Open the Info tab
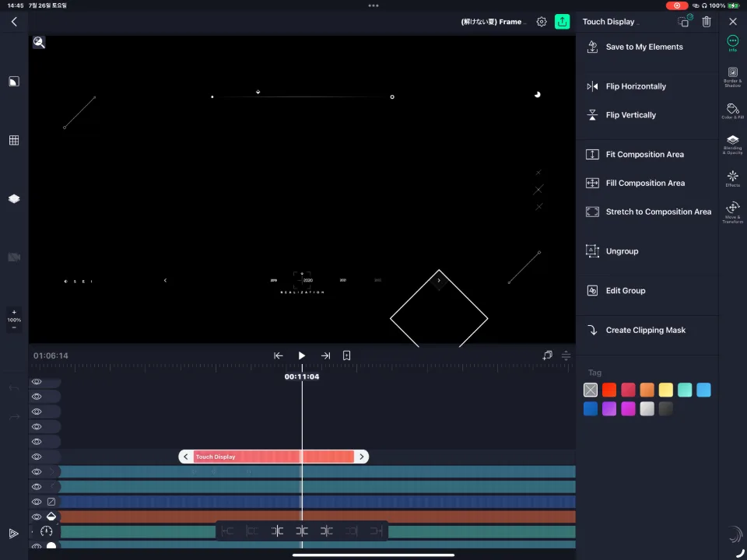This screenshot has height=560, width=747. (x=733, y=44)
